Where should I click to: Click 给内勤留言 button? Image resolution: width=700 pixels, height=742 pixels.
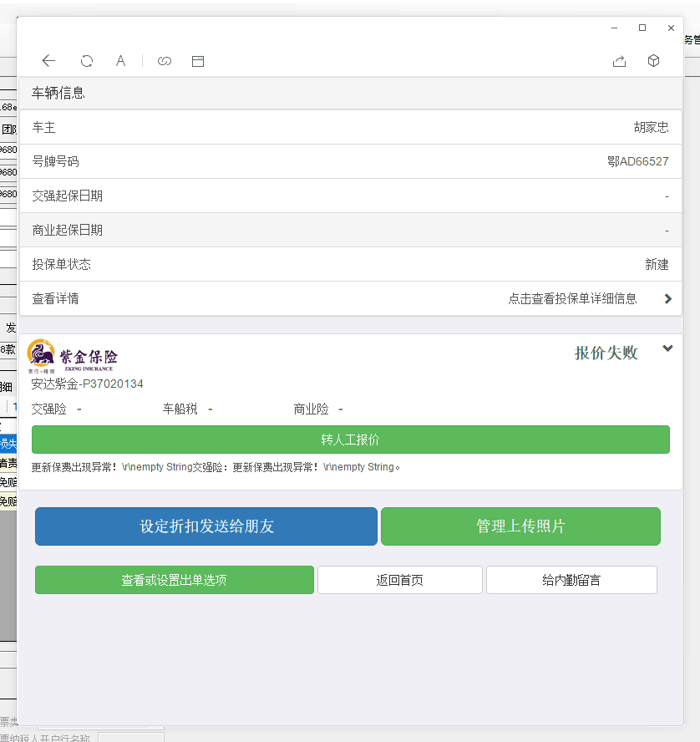pyautogui.click(x=571, y=580)
